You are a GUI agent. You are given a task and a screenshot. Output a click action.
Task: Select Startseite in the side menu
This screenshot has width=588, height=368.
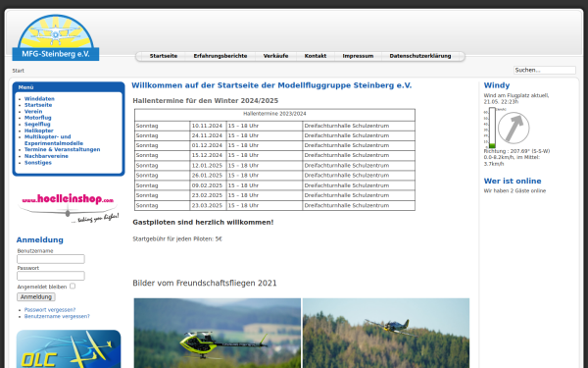(38, 105)
